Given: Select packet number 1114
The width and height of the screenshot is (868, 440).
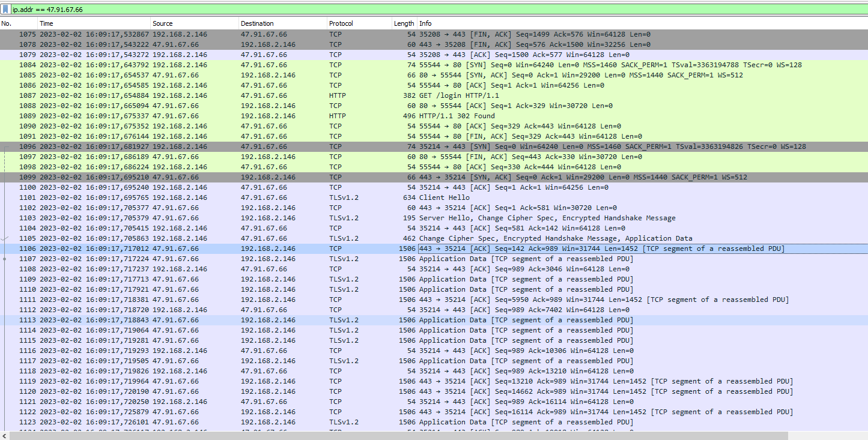Looking at the screenshot, I should coord(434,330).
